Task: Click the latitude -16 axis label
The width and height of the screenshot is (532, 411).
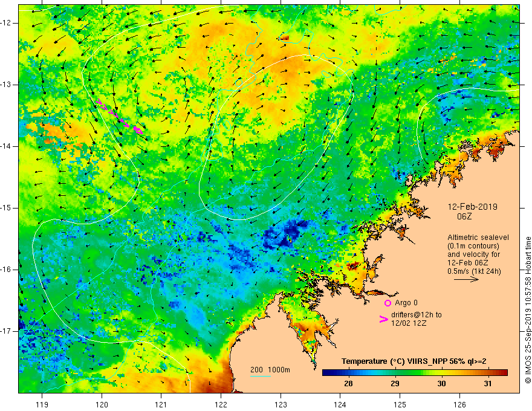Action: (6, 270)
